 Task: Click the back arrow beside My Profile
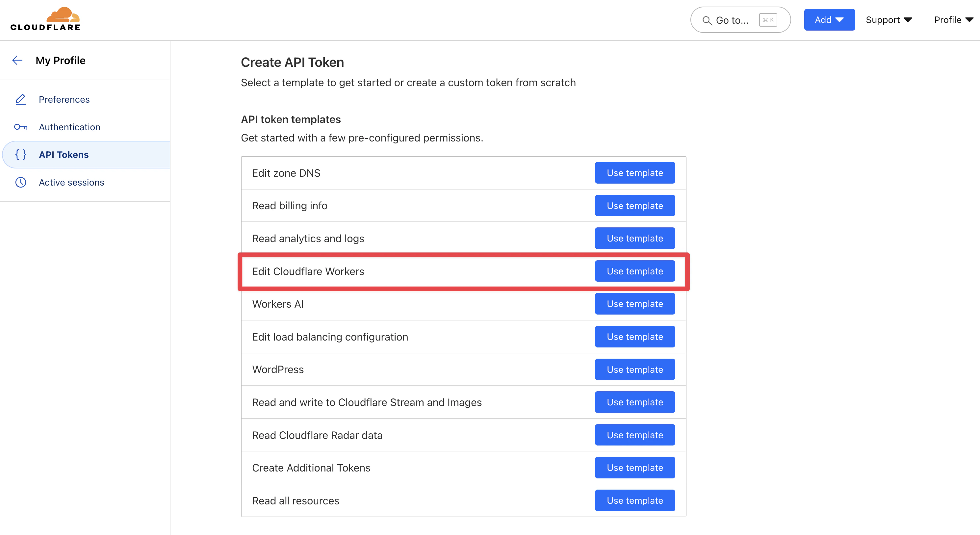[x=17, y=60]
